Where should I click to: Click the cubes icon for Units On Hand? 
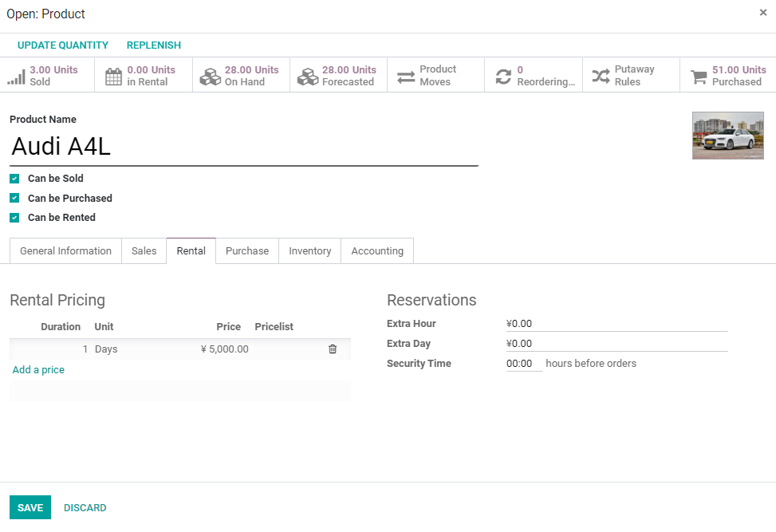(211, 77)
